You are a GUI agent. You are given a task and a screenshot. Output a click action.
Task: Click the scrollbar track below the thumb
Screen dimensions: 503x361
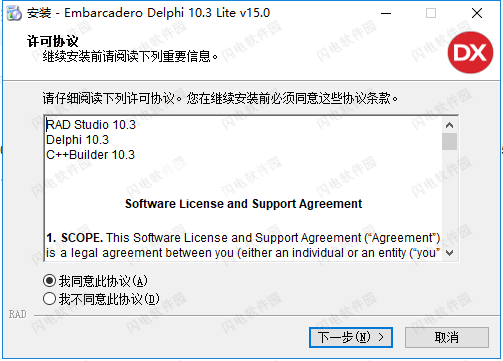[449, 198]
